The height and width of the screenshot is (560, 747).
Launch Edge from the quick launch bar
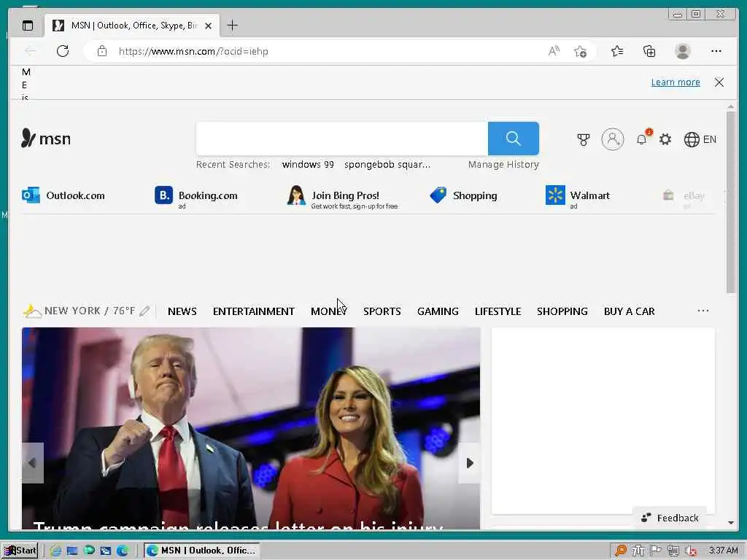point(123,551)
